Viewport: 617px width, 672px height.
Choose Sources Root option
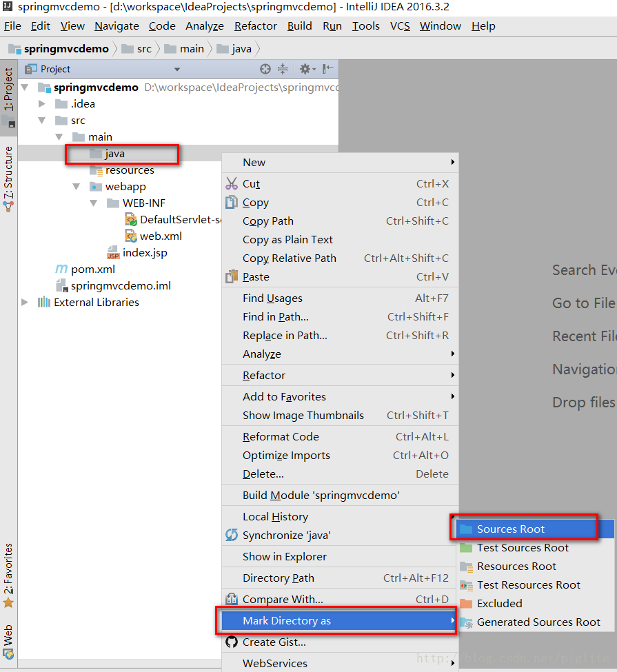click(x=535, y=529)
